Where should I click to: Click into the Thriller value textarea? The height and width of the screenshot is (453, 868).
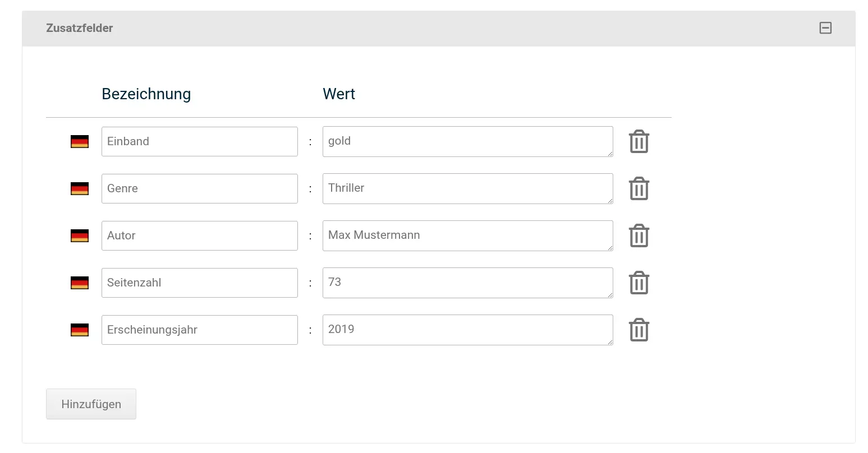pos(468,188)
